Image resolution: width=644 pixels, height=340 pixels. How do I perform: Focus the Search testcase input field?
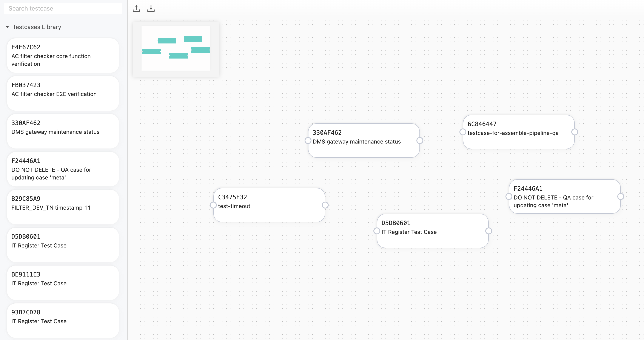63,9
